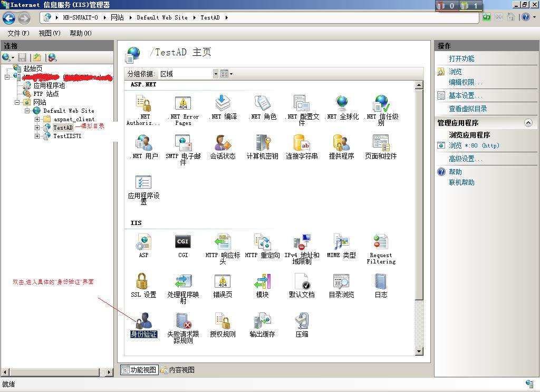Open the 文件(F) menu
The height and width of the screenshot is (392, 540).
click(x=18, y=33)
